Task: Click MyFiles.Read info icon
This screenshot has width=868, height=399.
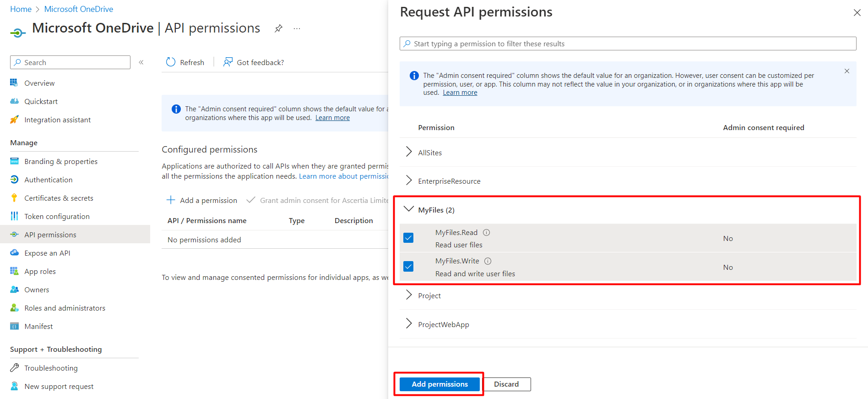Action: point(487,232)
